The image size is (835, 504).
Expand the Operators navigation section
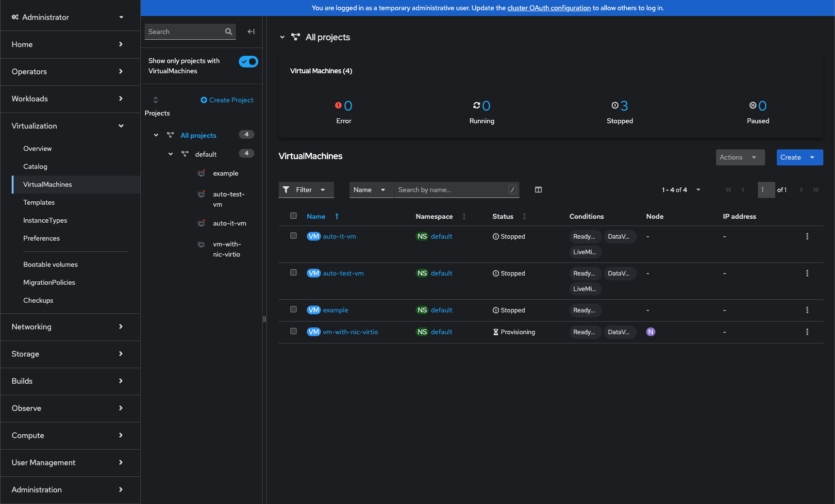pyautogui.click(x=70, y=71)
